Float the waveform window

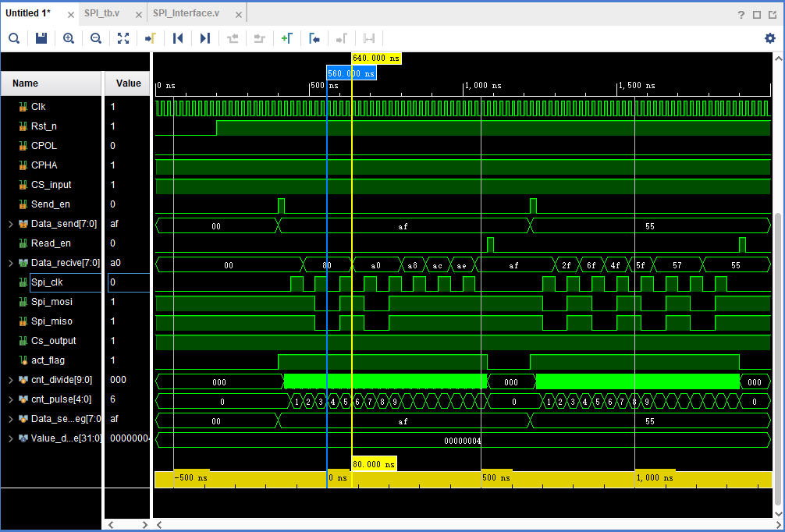[773, 15]
